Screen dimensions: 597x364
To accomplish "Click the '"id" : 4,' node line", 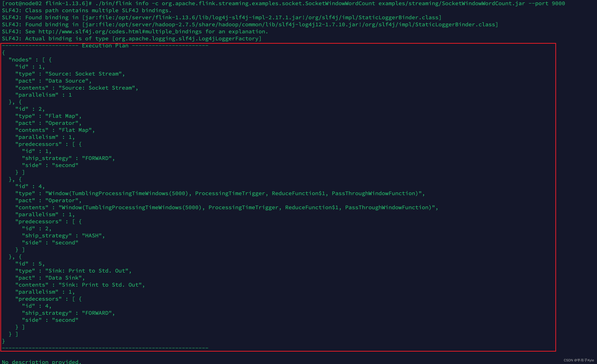I will (x=30, y=186).
